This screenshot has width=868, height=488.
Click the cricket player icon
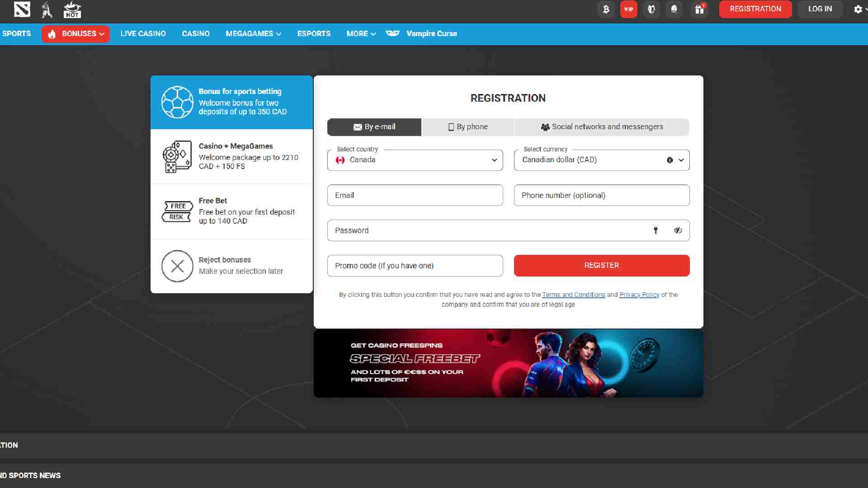click(47, 9)
